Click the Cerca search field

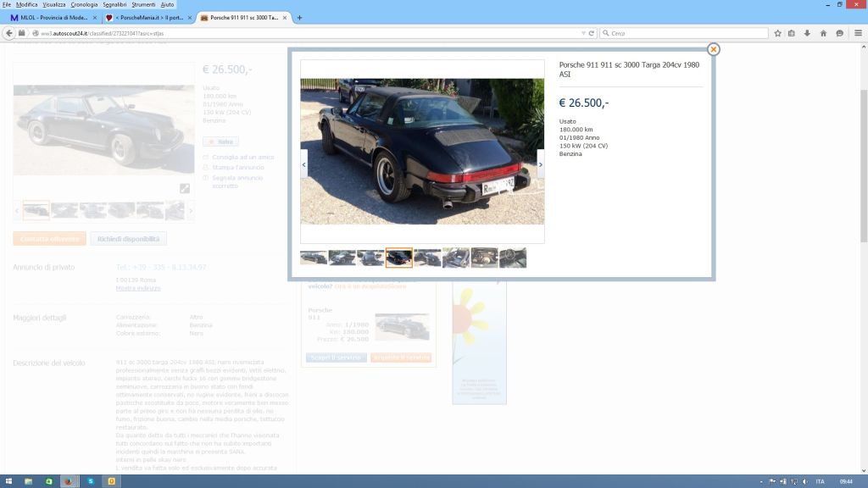pyautogui.click(x=684, y=33)
